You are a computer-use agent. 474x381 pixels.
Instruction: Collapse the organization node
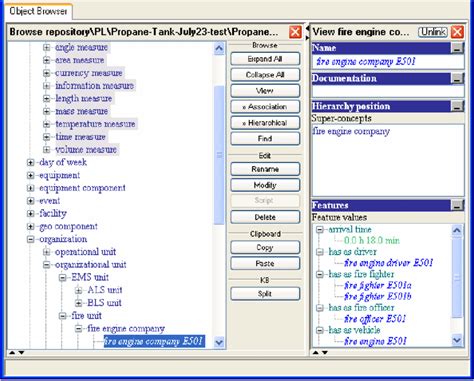click(x=30, y=239)
